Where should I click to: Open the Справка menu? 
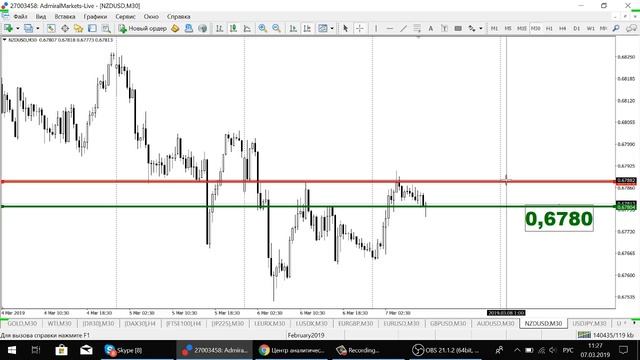(x=178, y=17)
